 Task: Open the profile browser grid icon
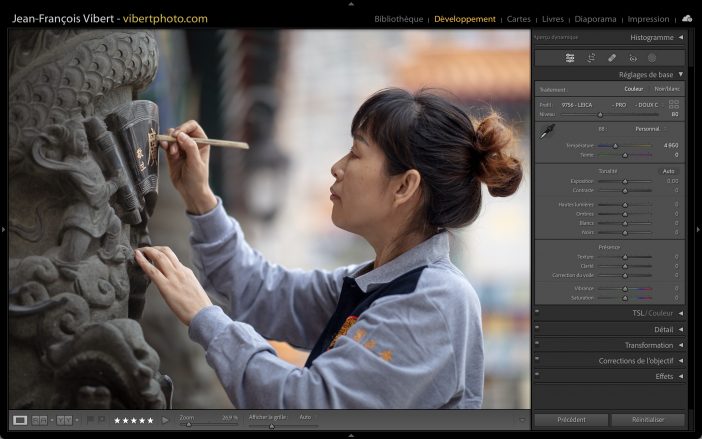point(674,104)
